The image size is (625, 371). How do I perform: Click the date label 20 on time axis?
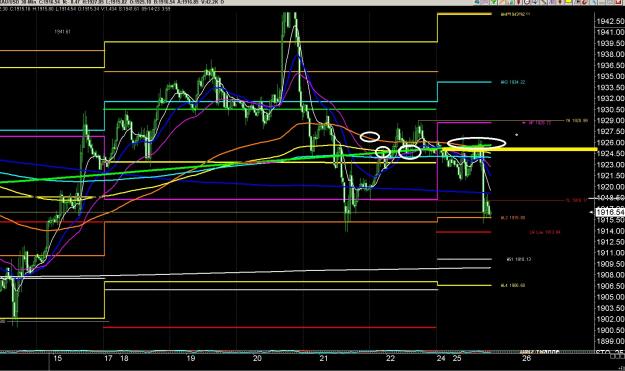click(x=257, y=358)
